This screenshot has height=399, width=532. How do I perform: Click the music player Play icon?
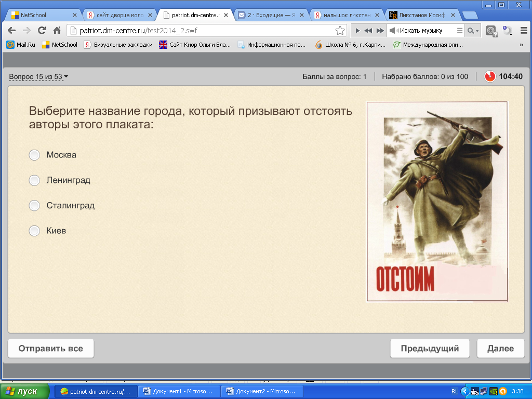click(x=357, y=31)
